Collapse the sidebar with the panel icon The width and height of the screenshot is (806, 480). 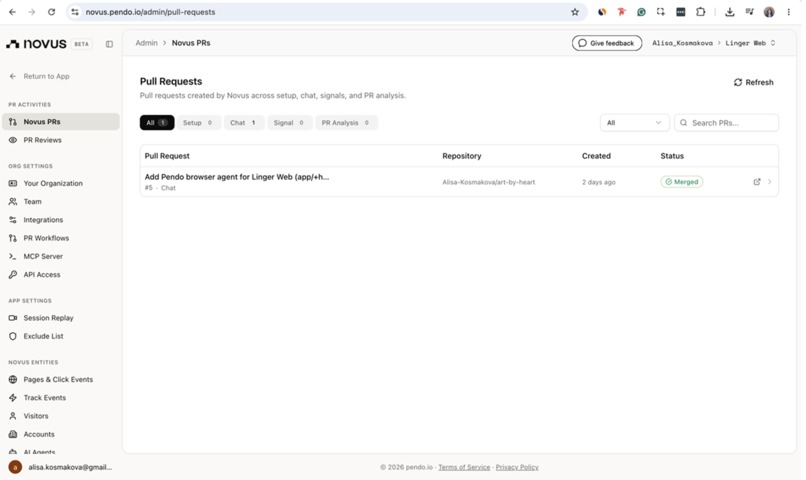click(x=109, y=44)
